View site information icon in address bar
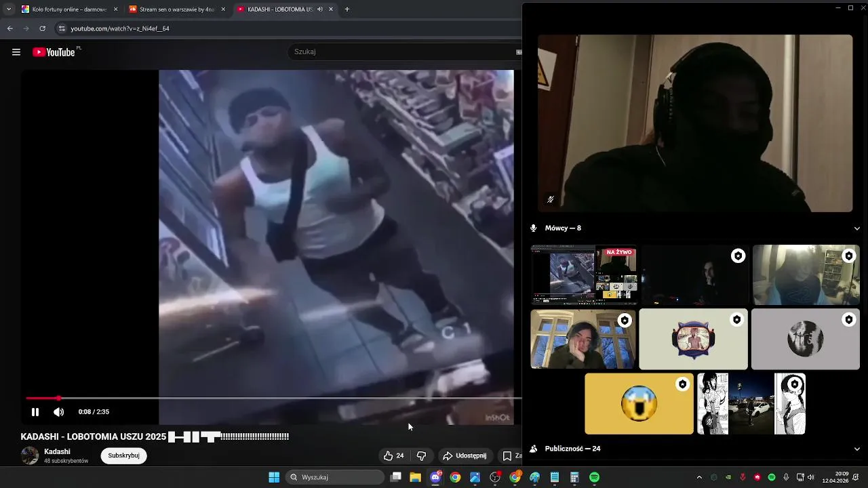The width and height of the screenshot is (868, 488). click(62, 28)
